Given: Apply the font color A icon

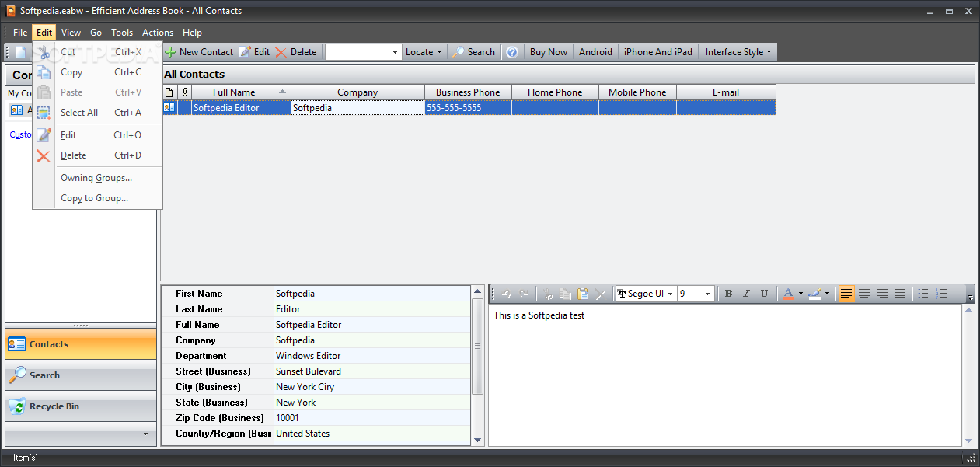Looking at the screenshot, I should point(788,294).
